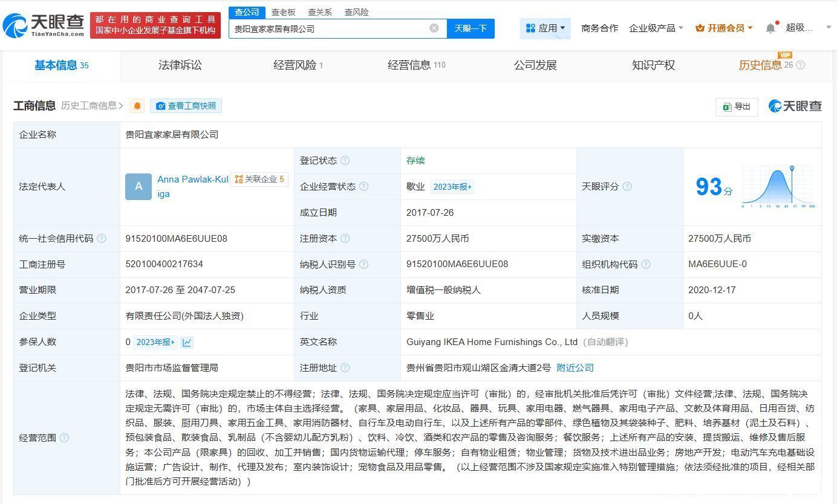
Task: Open the trend chart icon beside 参保人数
Action: pos(187,343)
